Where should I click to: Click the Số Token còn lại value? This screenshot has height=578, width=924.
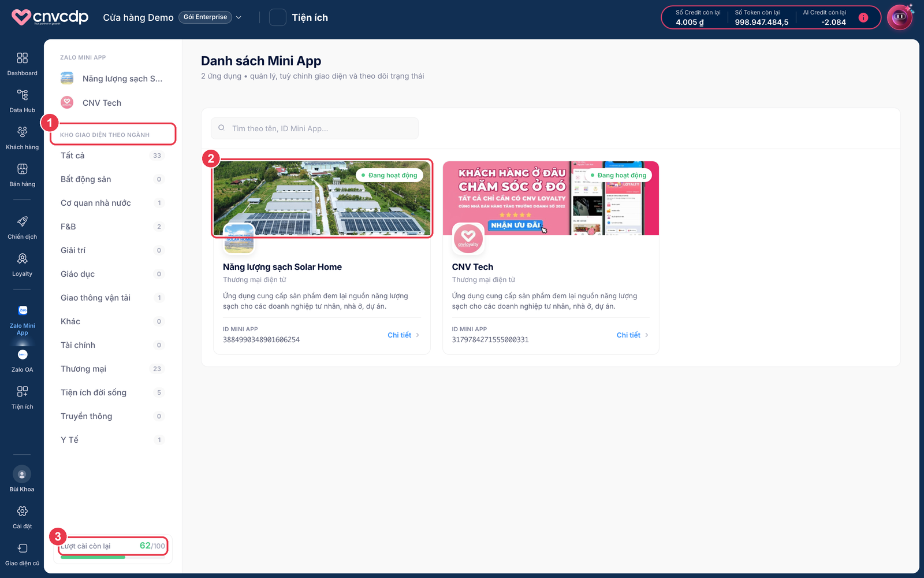click(x=762, y=23)
